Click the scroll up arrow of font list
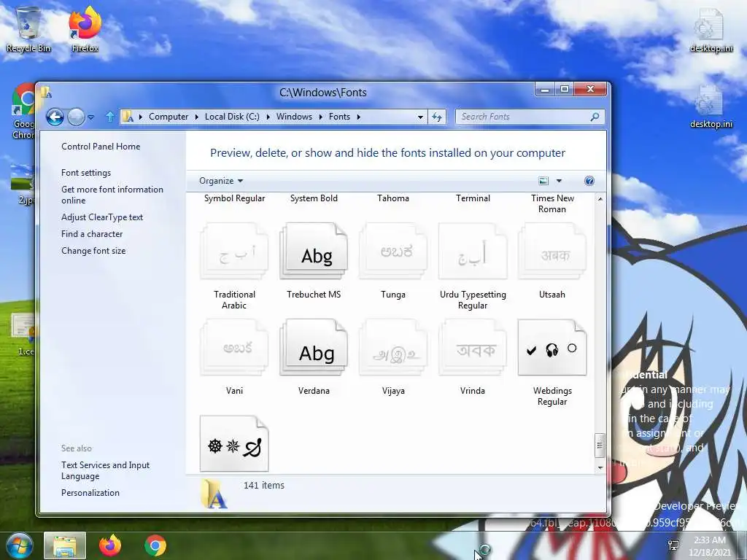747x560 pixels. tap(600, 199)
